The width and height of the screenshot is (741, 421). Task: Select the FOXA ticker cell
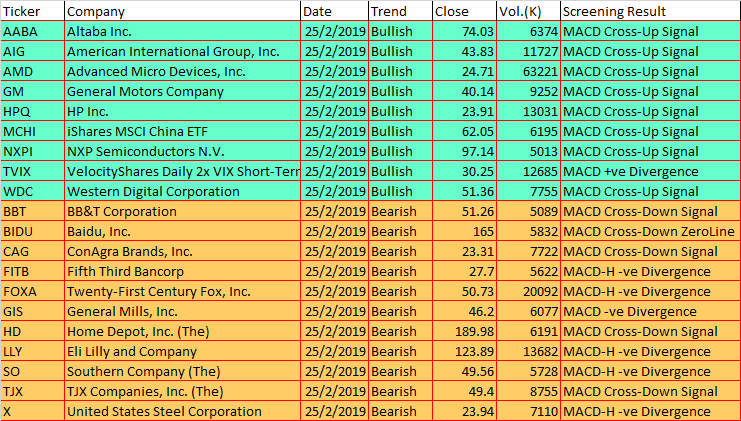[33, 291]
